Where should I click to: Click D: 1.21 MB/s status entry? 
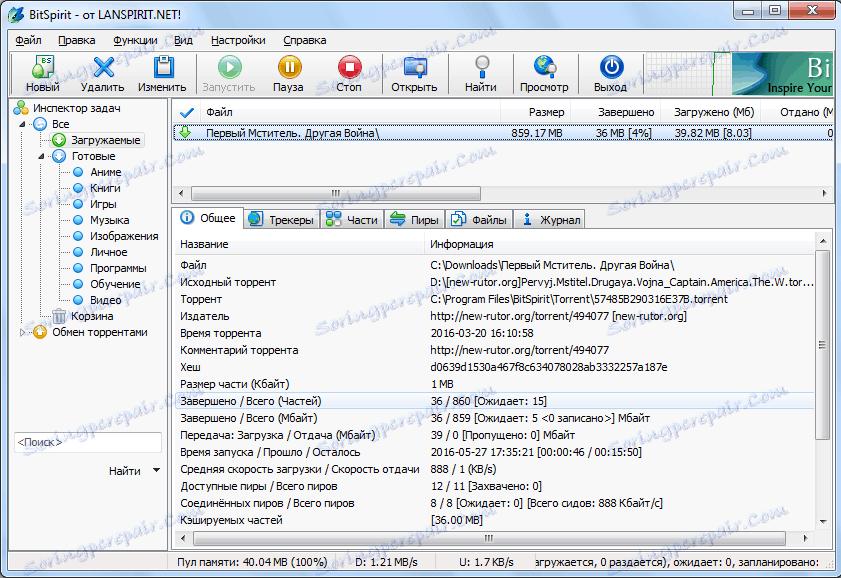click(386, 562)
